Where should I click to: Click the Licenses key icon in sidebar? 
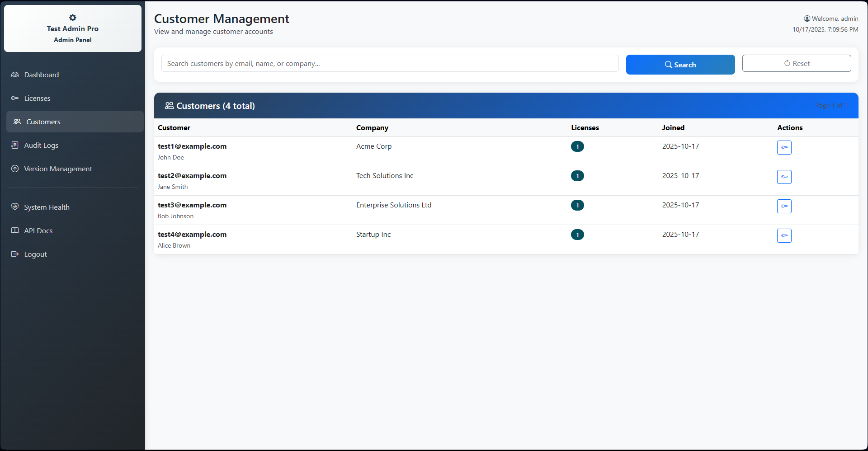[x=15, y=98]
